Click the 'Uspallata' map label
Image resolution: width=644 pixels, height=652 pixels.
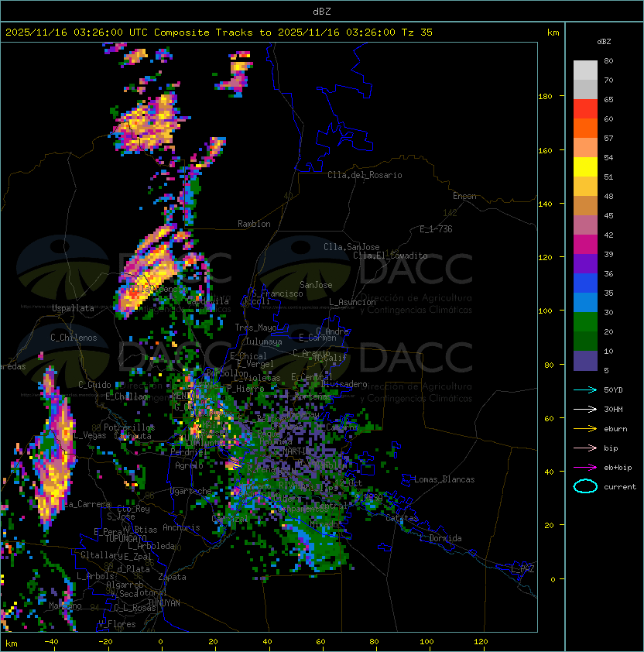pos(74,308)
